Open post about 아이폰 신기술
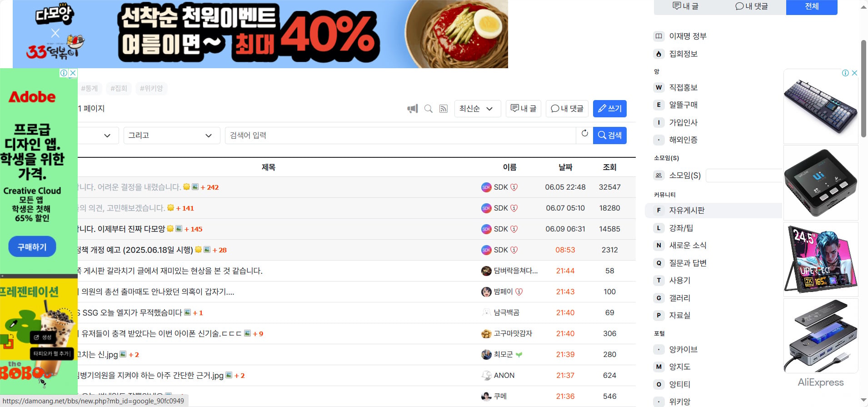 [160, 333]
